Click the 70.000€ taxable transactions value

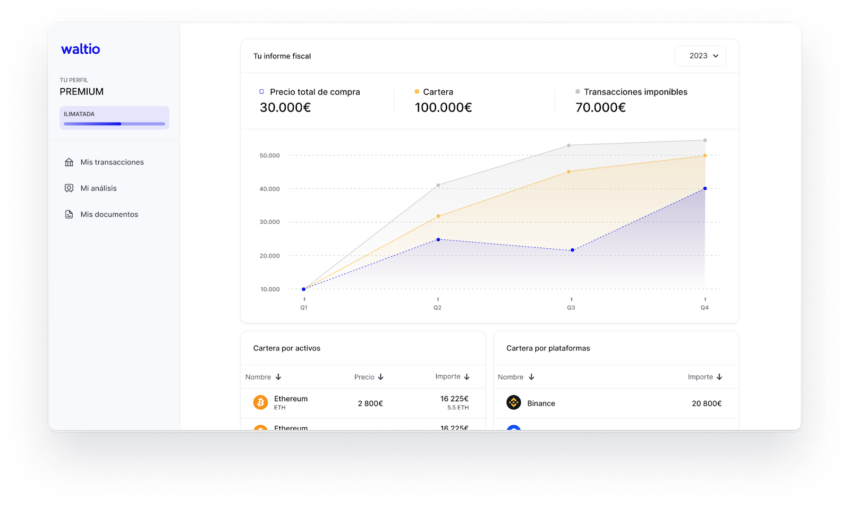(601, 107)
